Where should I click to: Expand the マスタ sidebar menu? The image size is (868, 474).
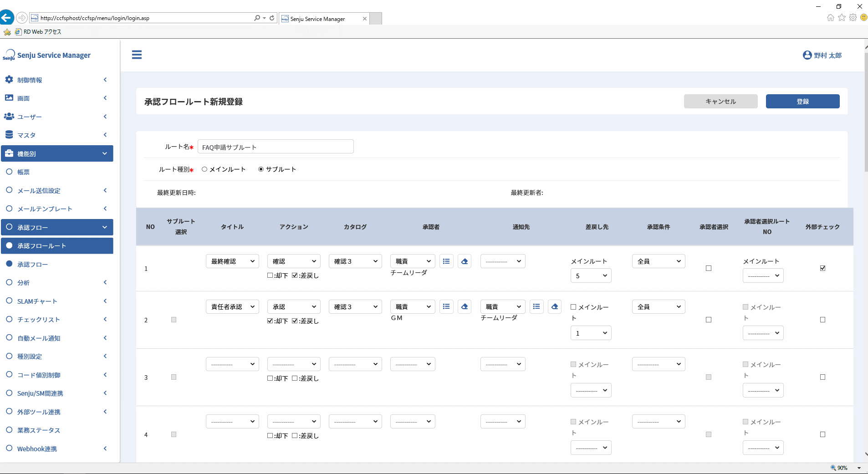click(x=57, y=135)
